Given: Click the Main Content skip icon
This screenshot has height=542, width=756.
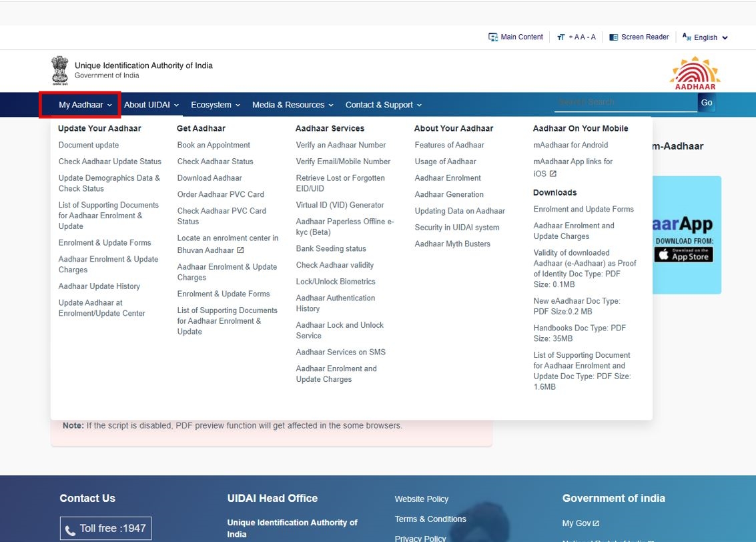Looking at the screenshot, I should click(493, 37).
